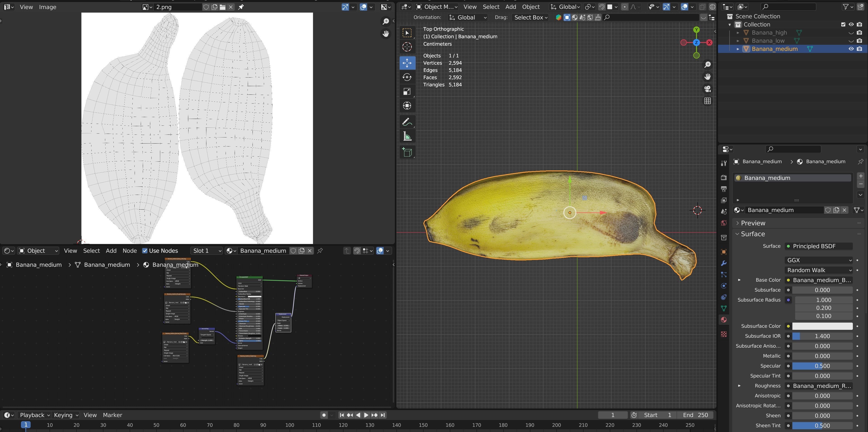Click the Subsurface Color white swatch
This screenshot has height=432, width=868.
tap(822, 326)
